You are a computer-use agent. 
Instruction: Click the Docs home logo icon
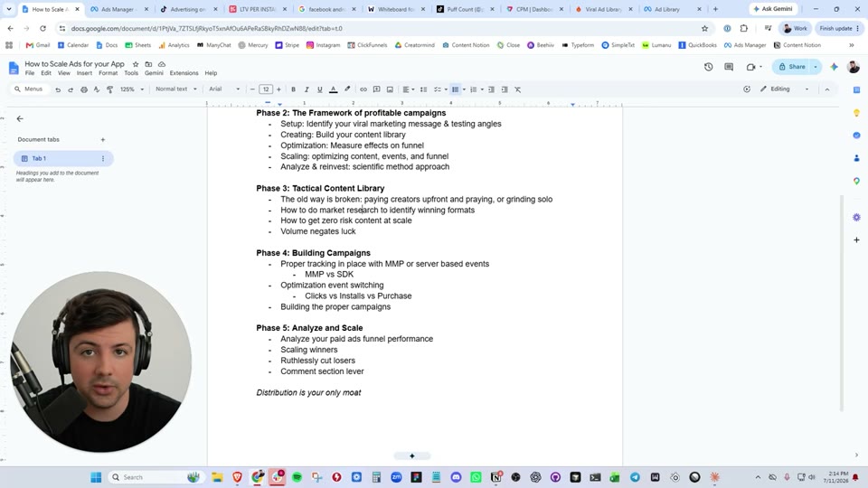14,68
